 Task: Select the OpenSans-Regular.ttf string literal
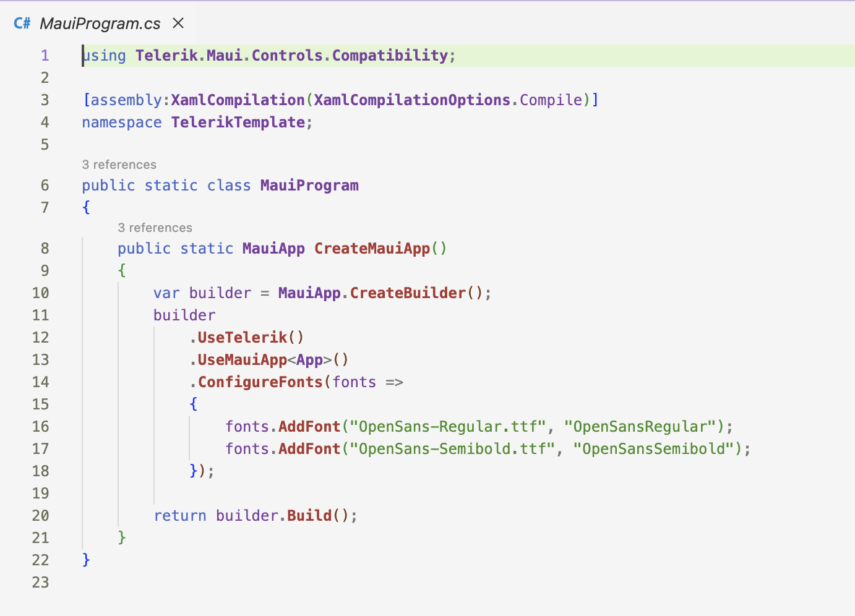(x=447, y=426)
